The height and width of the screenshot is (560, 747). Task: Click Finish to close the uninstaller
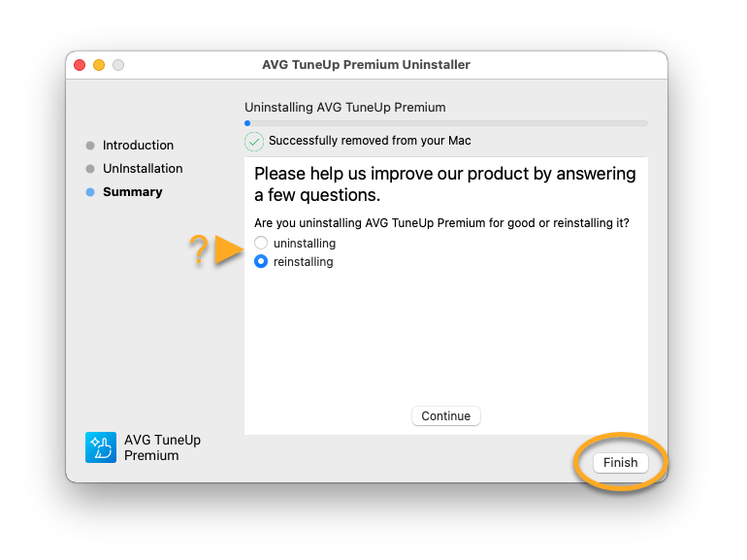coord(620,462)
